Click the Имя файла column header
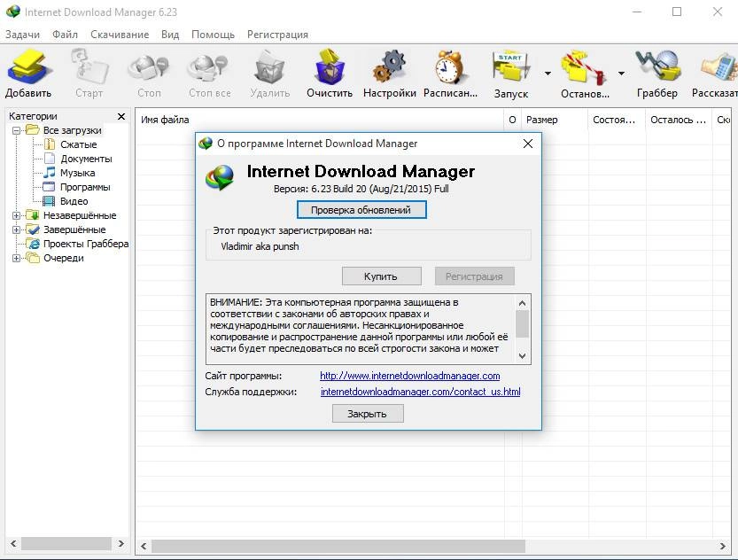Image resolution: width=738 pixels, height=560 pixels. click(320, 120)
